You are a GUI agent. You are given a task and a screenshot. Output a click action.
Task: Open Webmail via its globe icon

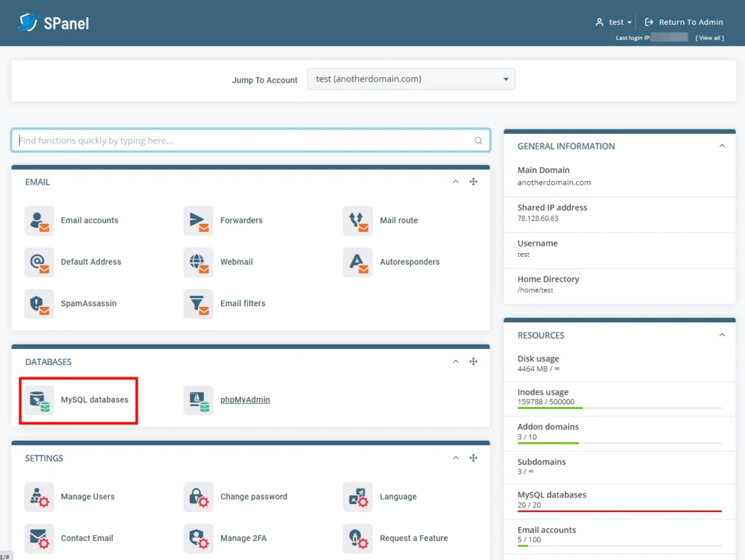point(198,262)
